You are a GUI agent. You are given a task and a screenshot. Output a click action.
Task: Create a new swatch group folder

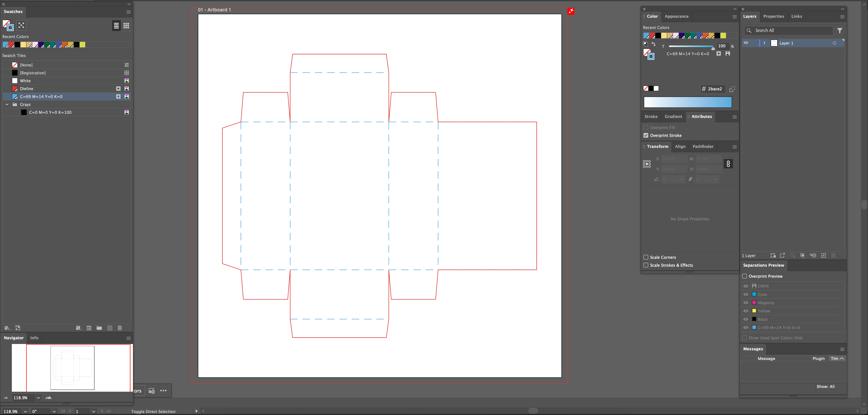coord(99,328)
